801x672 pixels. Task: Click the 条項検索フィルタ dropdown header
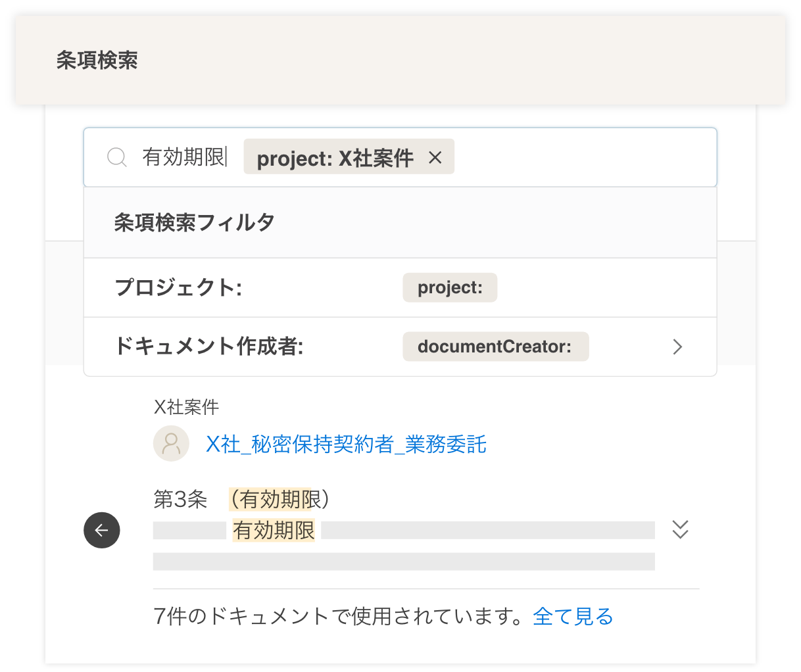click(x=195, y=222)
